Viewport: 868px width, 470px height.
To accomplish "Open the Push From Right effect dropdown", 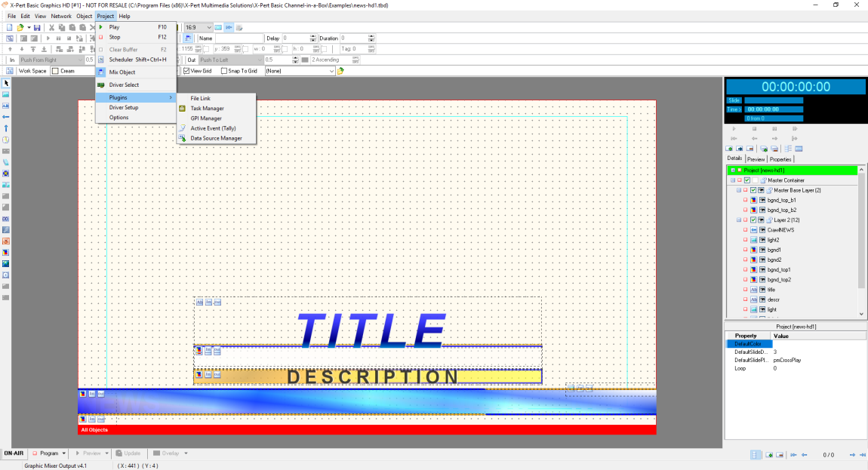I will coord(80,60).
